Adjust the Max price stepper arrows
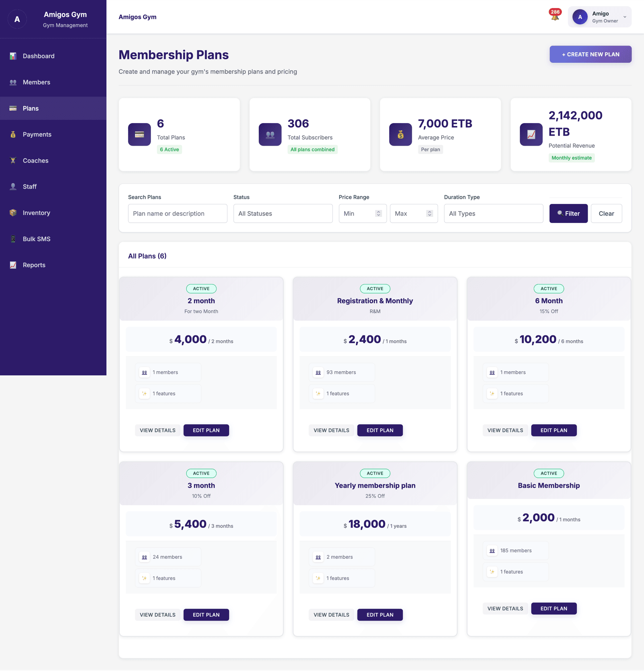644x671 pixels. point(429,214)
